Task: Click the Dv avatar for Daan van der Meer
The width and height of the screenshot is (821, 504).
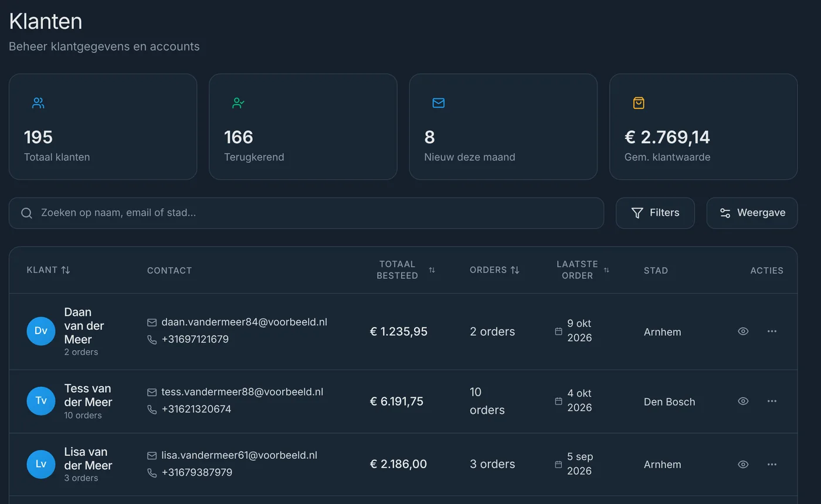Action: pos(41,331)
